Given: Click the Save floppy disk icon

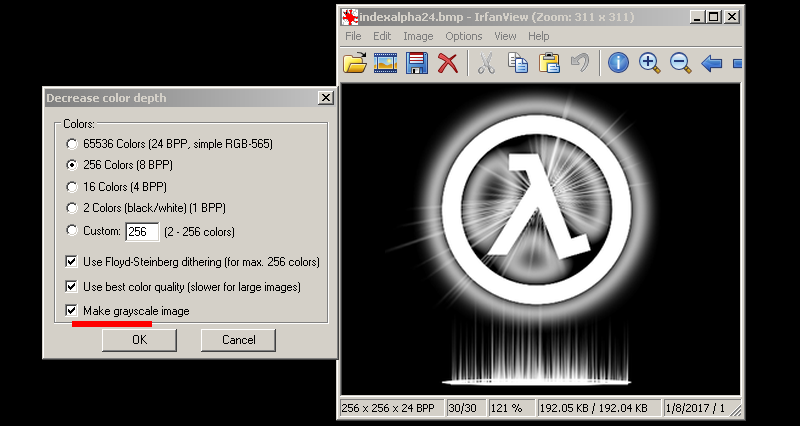Looking at the screenshot, I should pos(416,63).
